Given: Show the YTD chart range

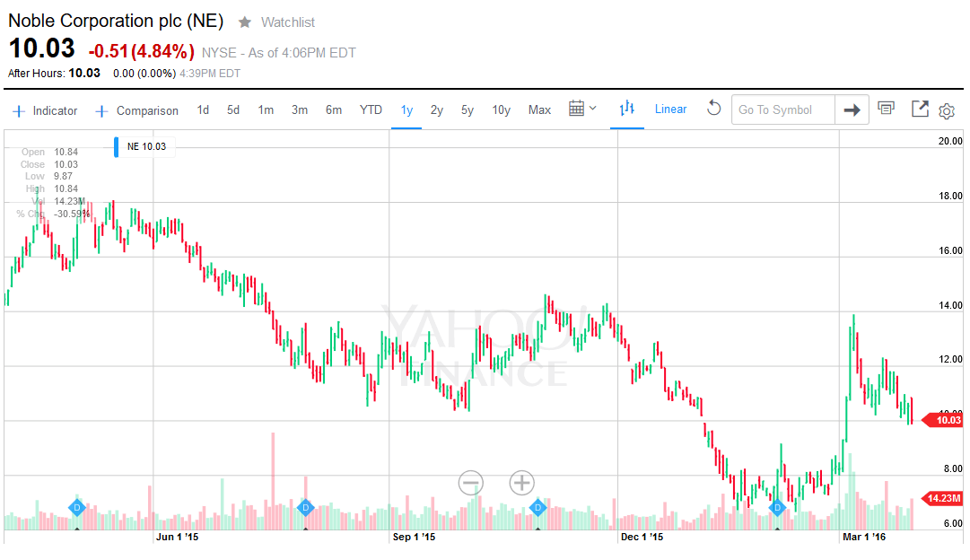Looking at the screenshot, I should pos(371,110).
